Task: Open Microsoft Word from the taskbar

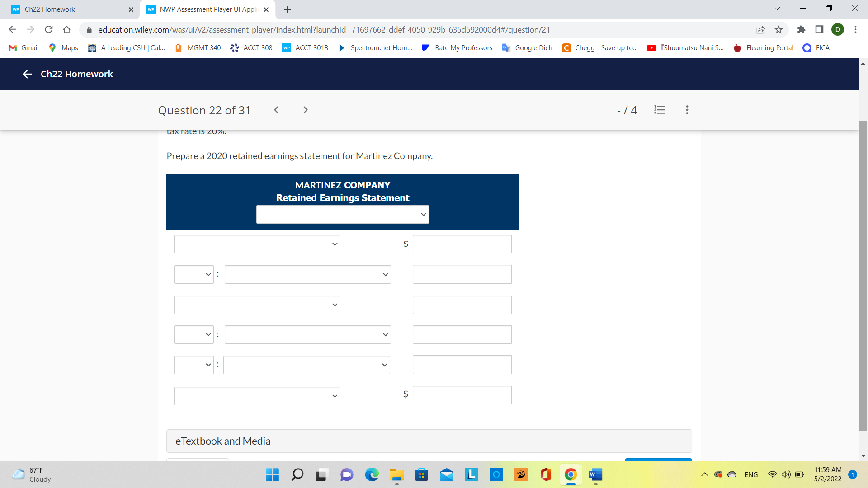Action: click(x=595, y=475)
